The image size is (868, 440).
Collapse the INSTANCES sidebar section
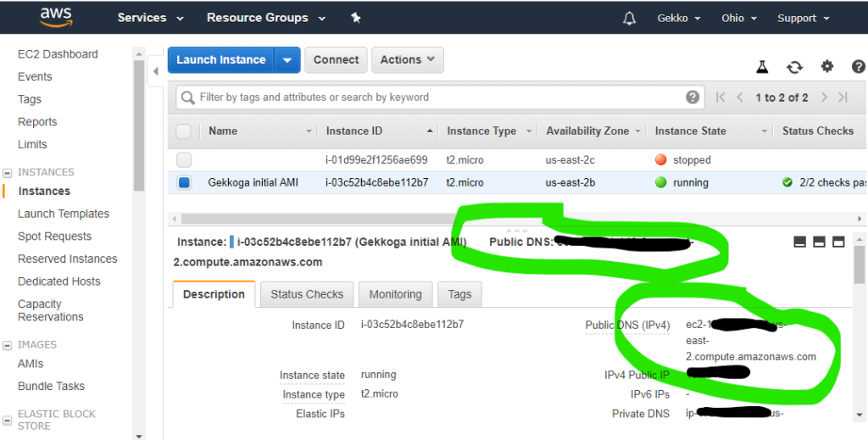point(7,173)
